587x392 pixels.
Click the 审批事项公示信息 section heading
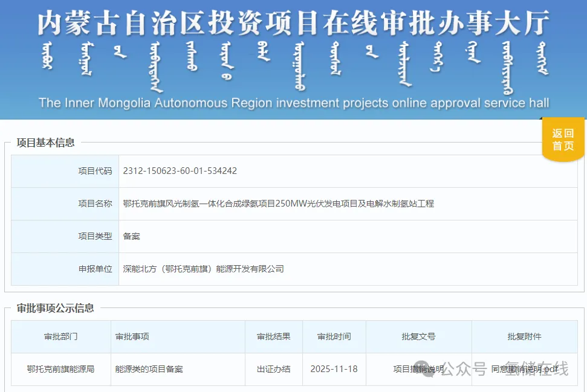56,308
